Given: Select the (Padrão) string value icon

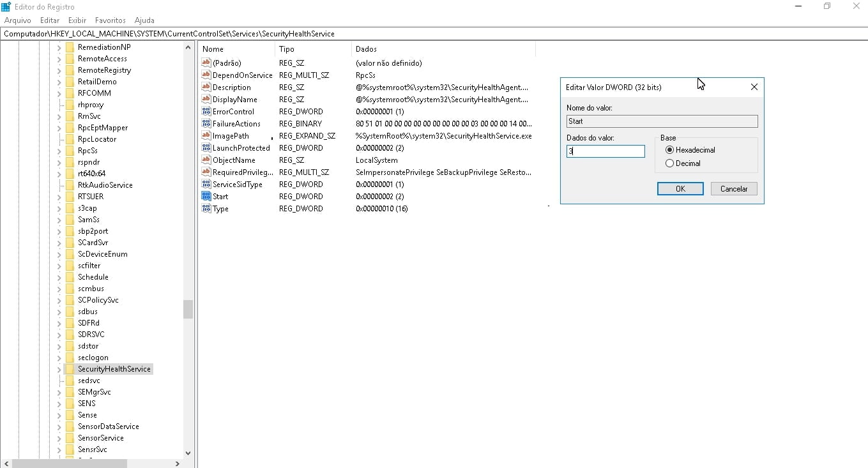Looking at the screenshot, I should click(x=206, y=63).
